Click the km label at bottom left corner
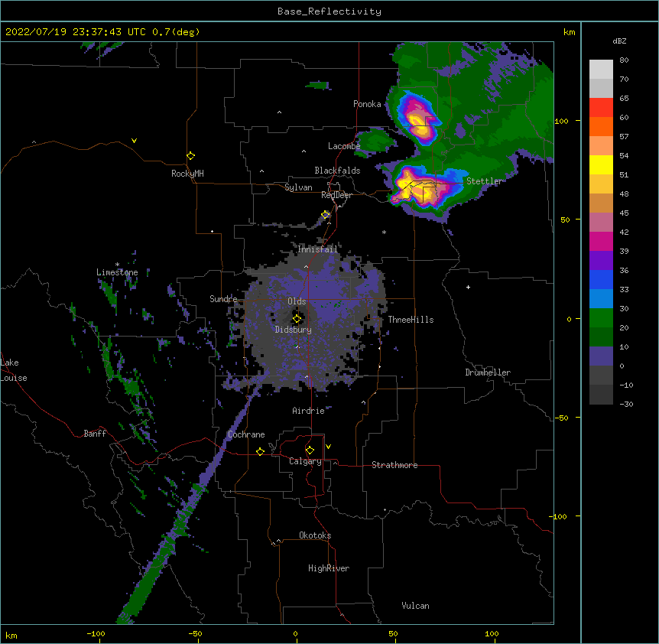 11,636
